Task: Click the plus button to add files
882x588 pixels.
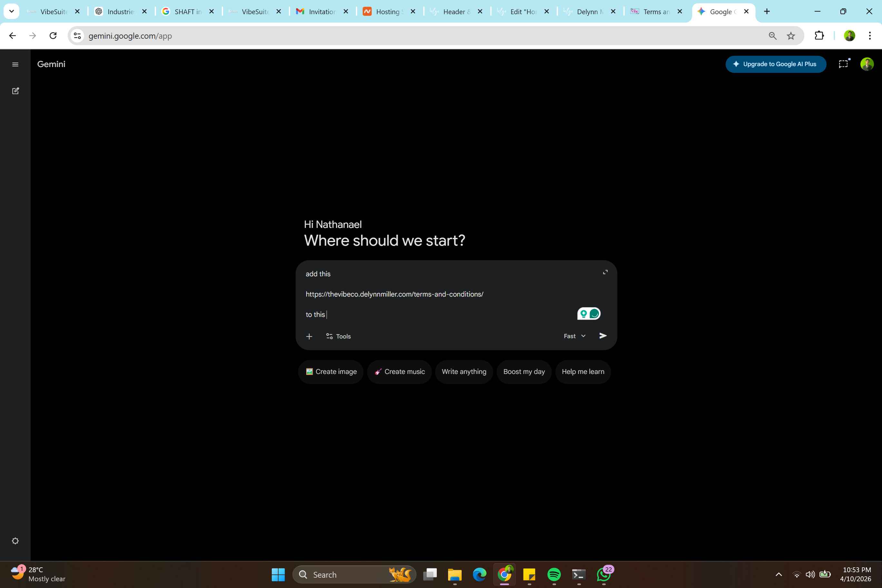Action: click(309, 336)
